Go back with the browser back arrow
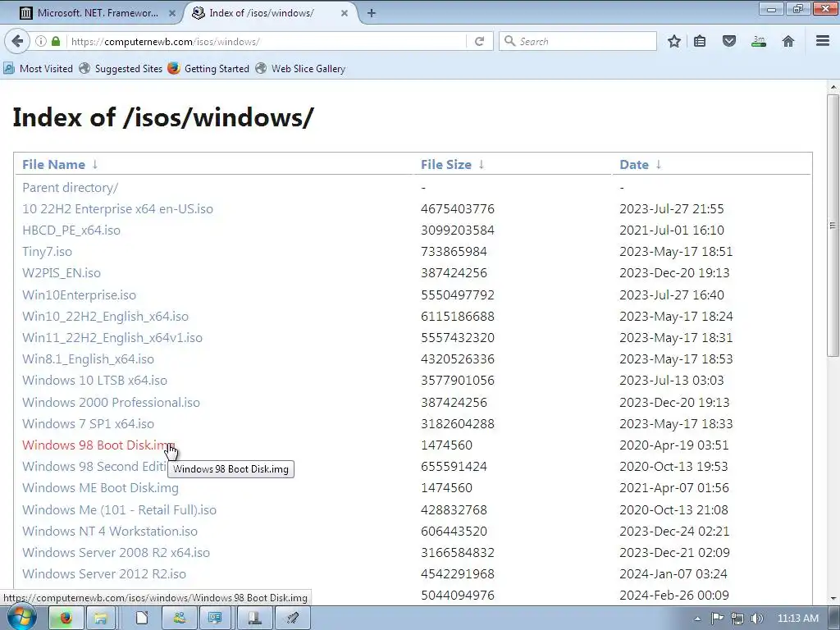The image size is (840, 630). click(18, 41)
